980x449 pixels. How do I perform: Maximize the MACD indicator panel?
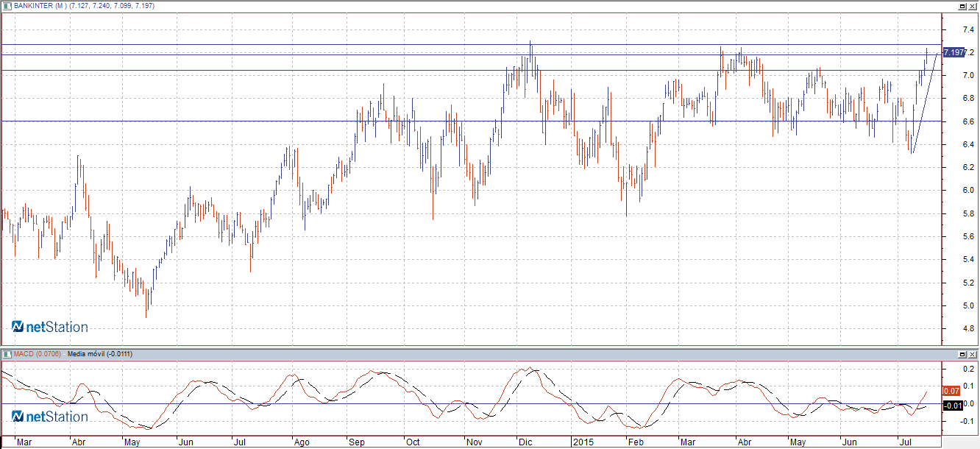(x=962, y=354)
